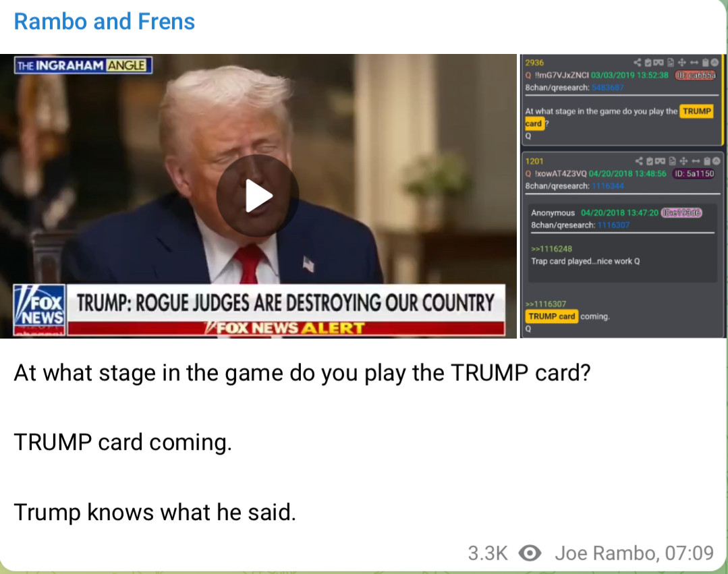
Task: Select the ID: 5a1150 badge
Action: pyautogui.click(x=694, y=173)
